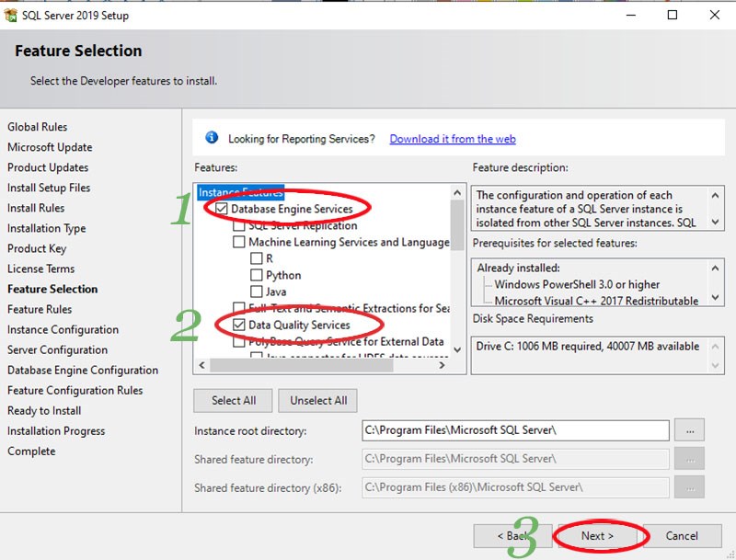Select Database Engine Configuration in the left sidebar

point(83,370)
